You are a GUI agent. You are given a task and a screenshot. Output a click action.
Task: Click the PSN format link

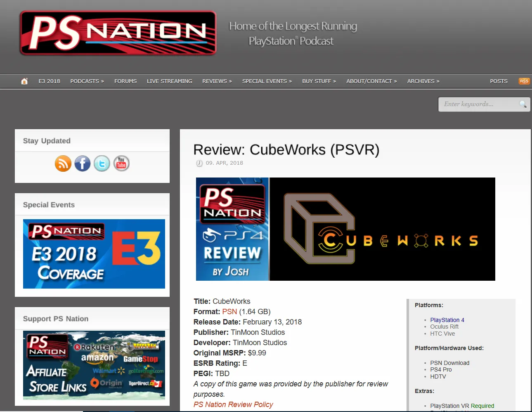(x=229, y=312)
